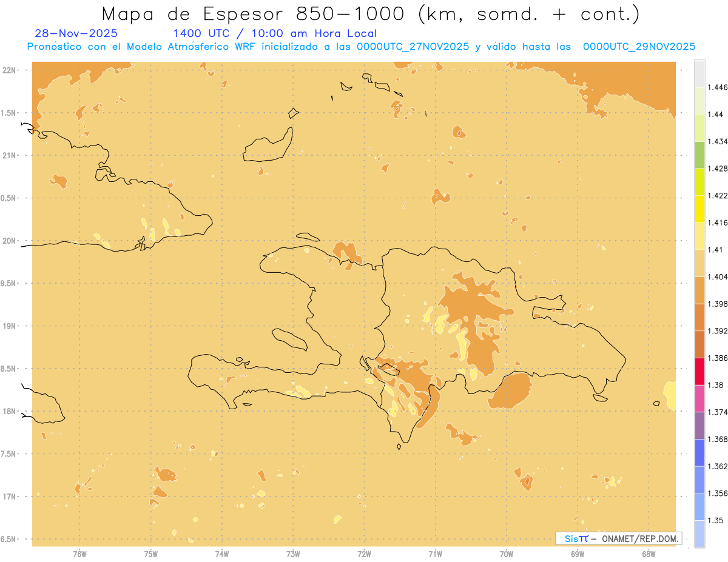Click the legend value "1.392"
The image size is (728, 562).
coord(718,331)
